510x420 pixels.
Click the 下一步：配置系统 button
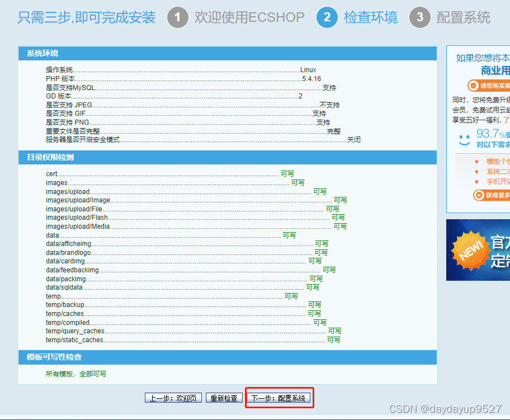point(278,398)
